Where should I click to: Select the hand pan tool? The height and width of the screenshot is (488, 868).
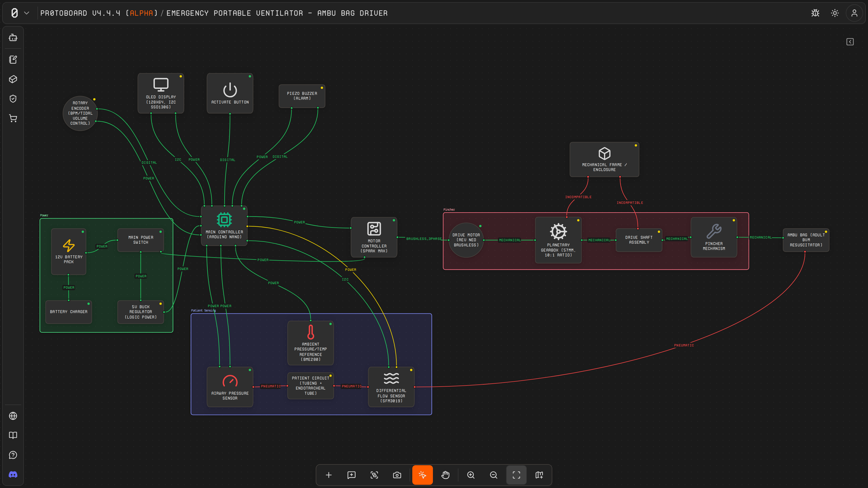(x=445, y=475)
